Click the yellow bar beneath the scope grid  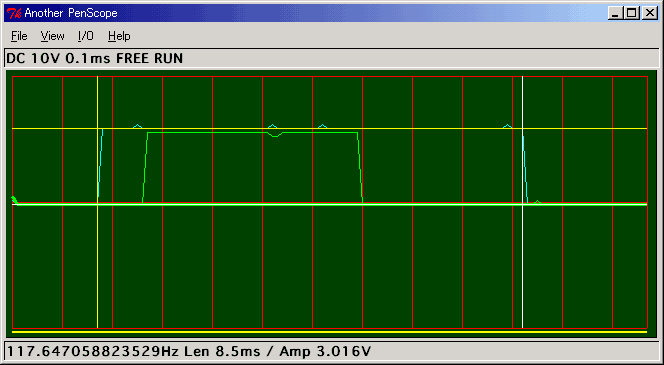(x=329, y=332)
